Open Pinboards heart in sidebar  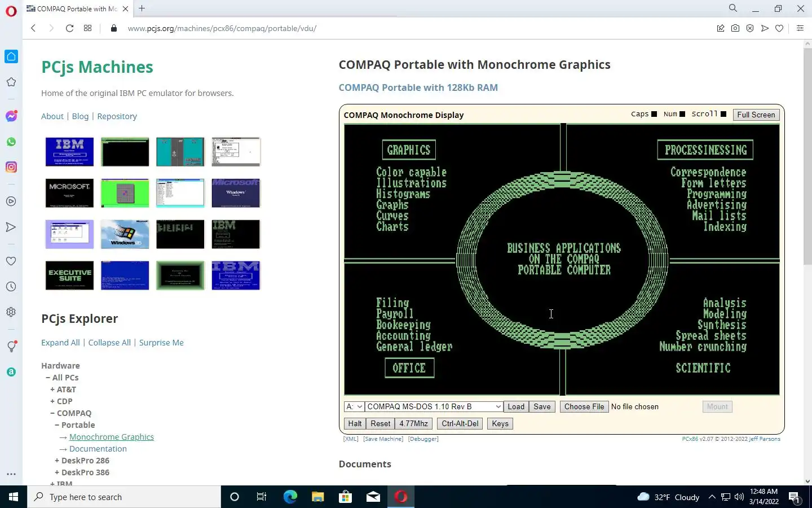click(11, 261)
